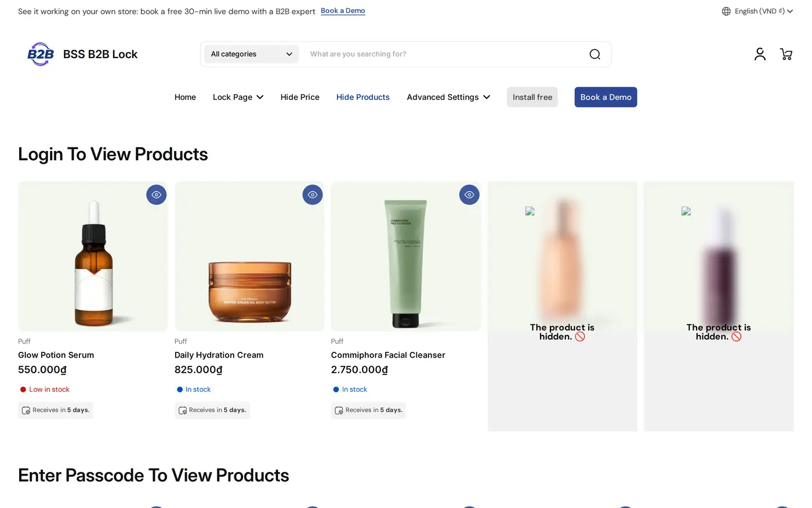This screenshot has width=812, height=508.
Task: Quick view Commiphora Facial Cleanser eye icon
Action: 469,194
